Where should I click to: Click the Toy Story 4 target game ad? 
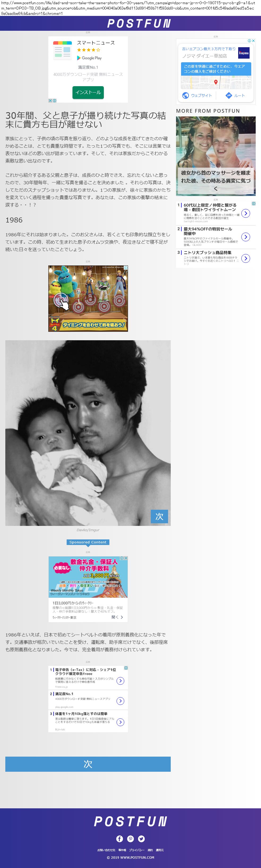point(88,299)
